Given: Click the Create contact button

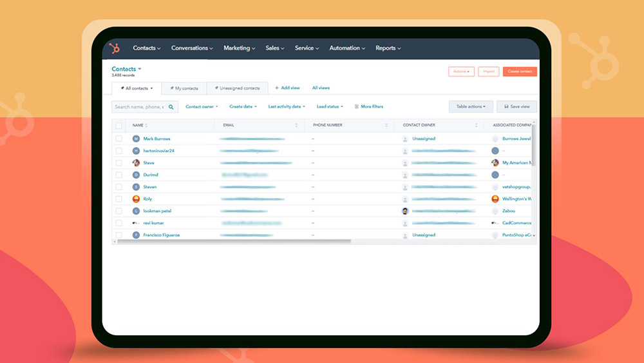Looking at the screenshot, I should click(520, 72).
